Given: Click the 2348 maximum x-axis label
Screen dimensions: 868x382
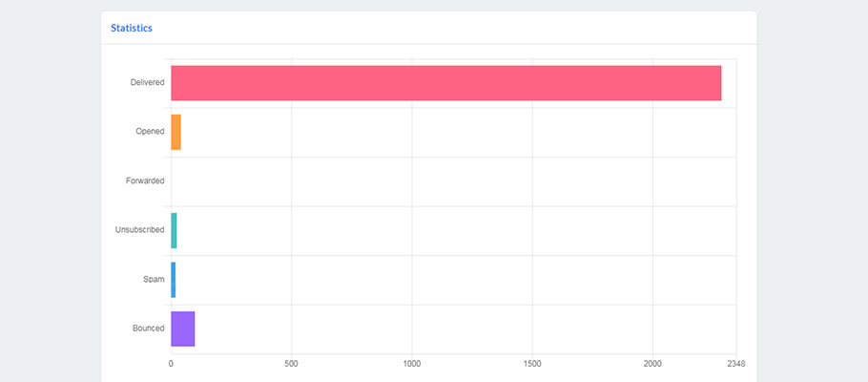Looking at the screenshot, I should coord(735,364).
